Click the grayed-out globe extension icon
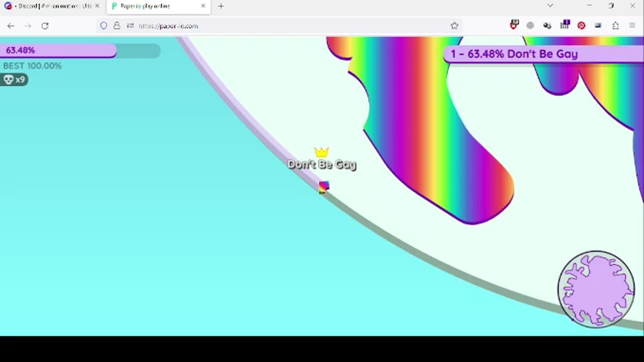This screenshot has height=362, width=644. tap(530, 26)
